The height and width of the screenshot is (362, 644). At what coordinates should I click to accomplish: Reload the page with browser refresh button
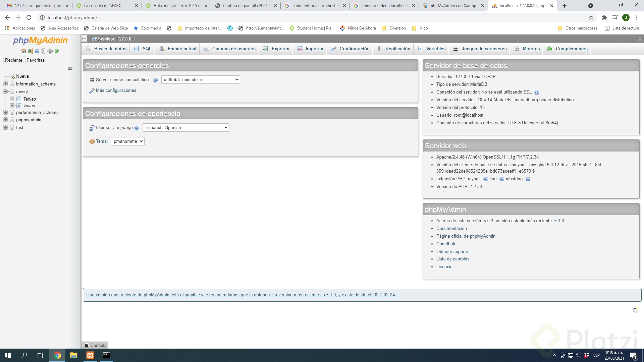tap(29, 17)
